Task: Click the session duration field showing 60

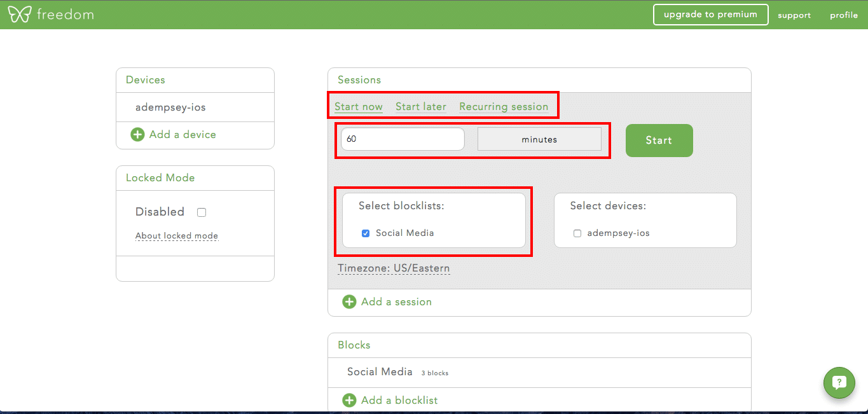Action: tap(403, 139)
